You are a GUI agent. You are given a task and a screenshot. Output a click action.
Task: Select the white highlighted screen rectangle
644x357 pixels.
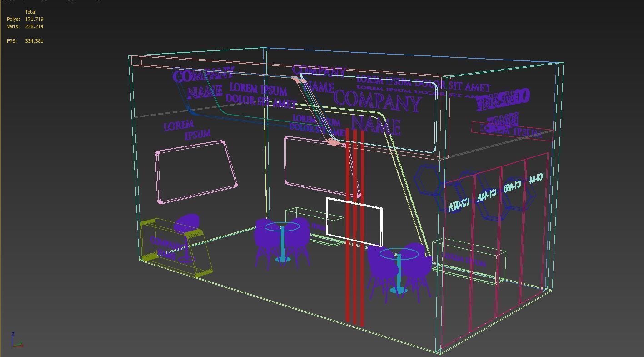pos(354,223)
